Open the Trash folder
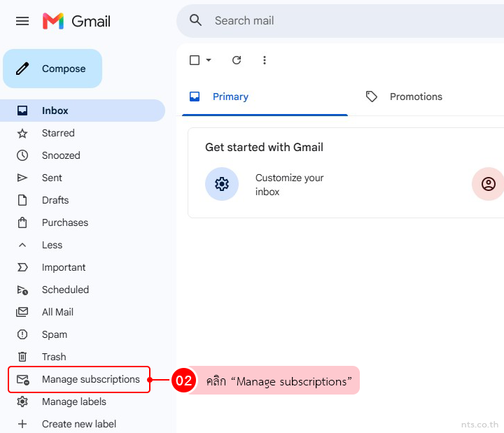The width and height of the screenshot is (504, 433). [54, 357]
